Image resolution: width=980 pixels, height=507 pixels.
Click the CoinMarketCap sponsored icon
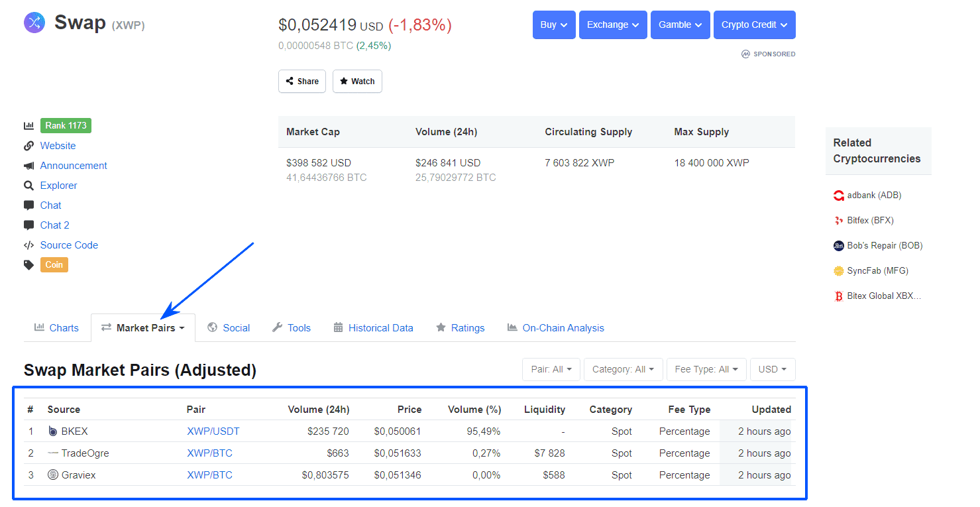pos(745,54)
